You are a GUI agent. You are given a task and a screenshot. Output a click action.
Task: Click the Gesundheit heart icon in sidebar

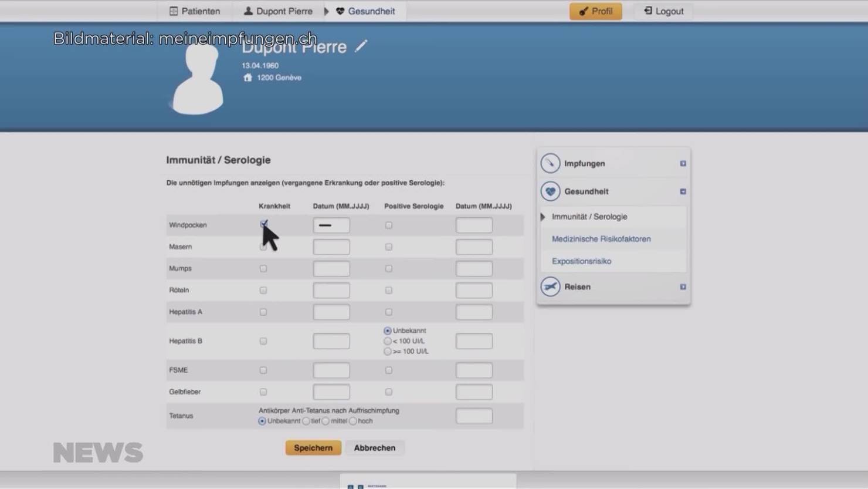550,191
